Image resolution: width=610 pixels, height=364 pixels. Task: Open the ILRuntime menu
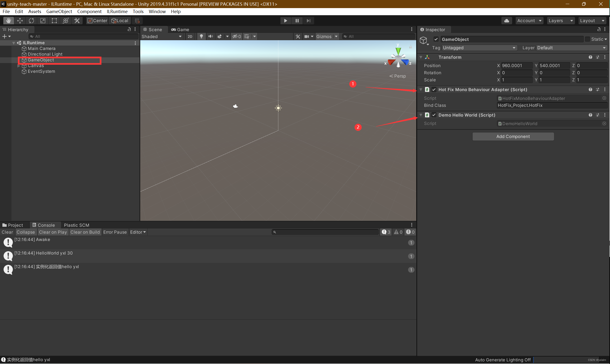117,11
